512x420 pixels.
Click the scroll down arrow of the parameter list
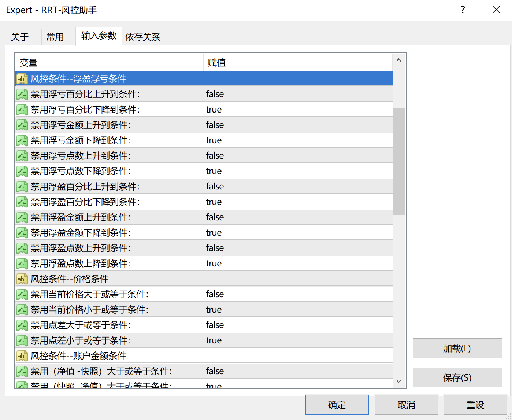click(399, 381)
